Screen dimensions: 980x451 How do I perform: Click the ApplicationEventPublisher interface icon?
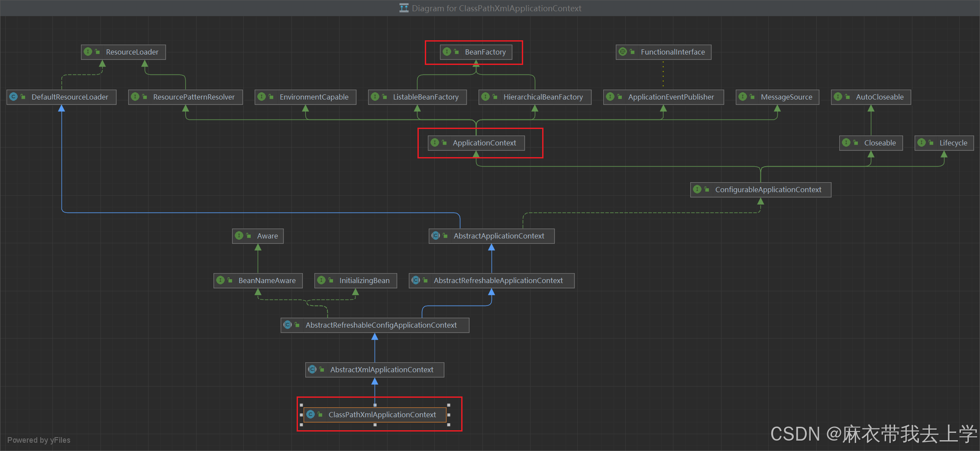coord(610,97)
